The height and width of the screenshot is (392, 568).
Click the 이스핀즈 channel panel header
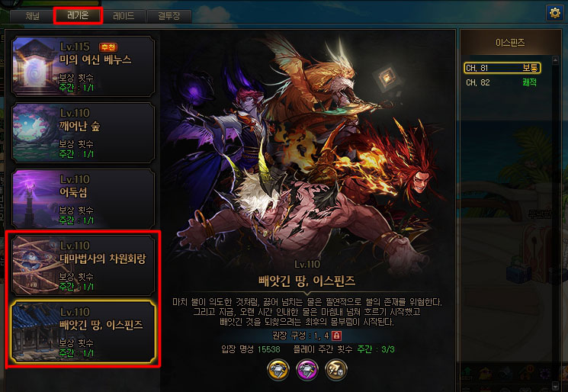(x=510, y=43)
